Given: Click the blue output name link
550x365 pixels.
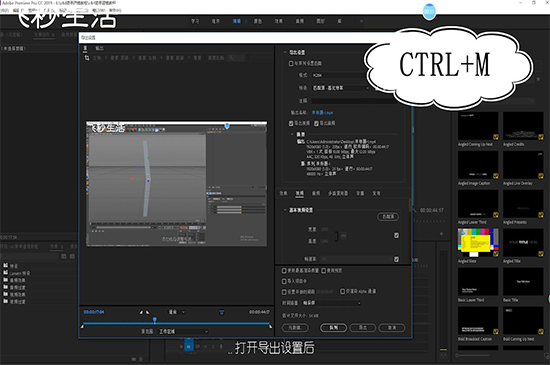Looking at the screenshot, I should (322, 113).
